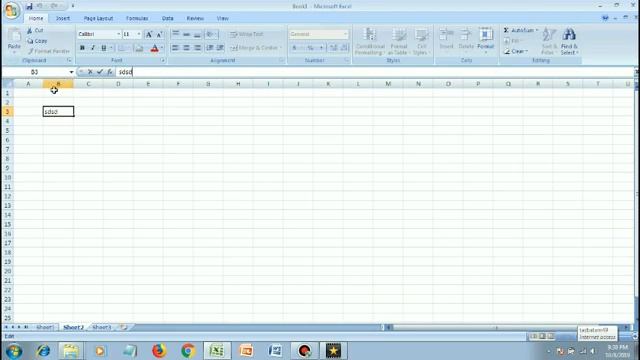Viewport: 640px width, 360px height.
Task: Save the workbook from the quick access toolbar
Action: click(29, 6)
